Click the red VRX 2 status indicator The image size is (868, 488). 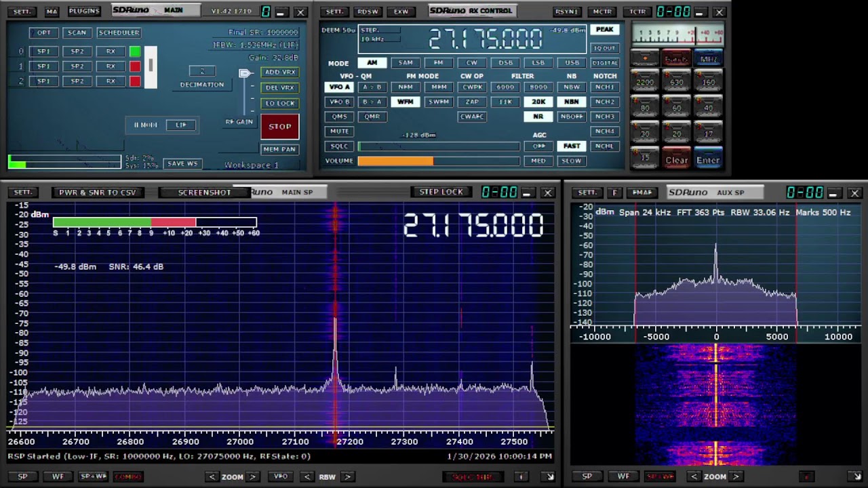click(135, 81)
